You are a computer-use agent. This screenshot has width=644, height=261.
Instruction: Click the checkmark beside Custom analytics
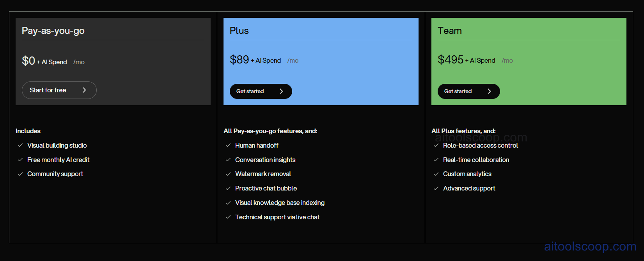pyautogui.click(x=436, y=174)
